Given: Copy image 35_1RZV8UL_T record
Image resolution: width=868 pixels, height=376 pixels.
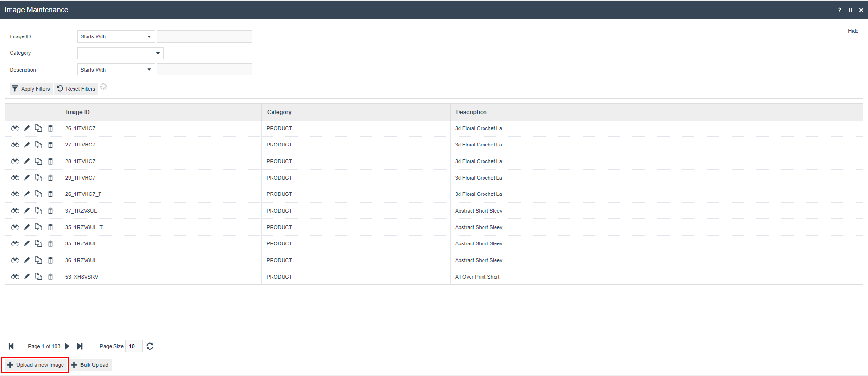Looking at the screenshot, I should click(38, 227).
